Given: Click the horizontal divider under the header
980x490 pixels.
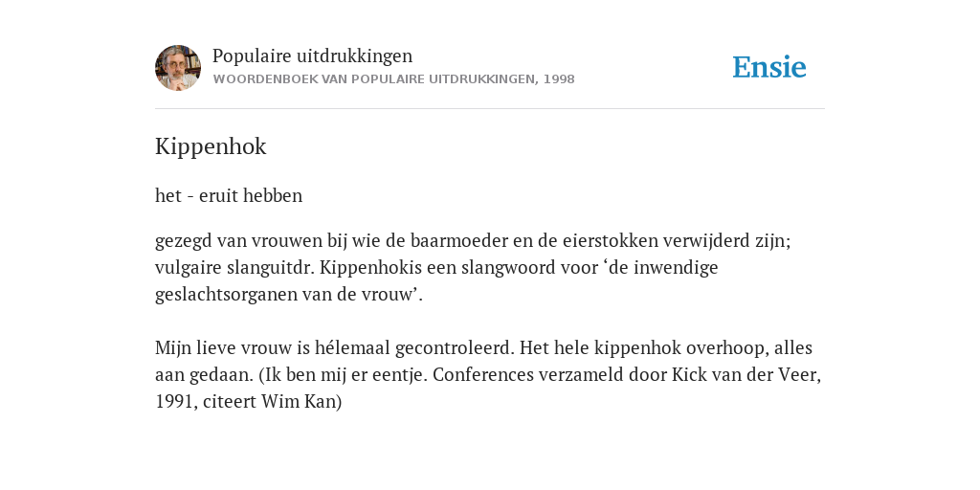Looking at the screenshot, I should tap(490, 109).
